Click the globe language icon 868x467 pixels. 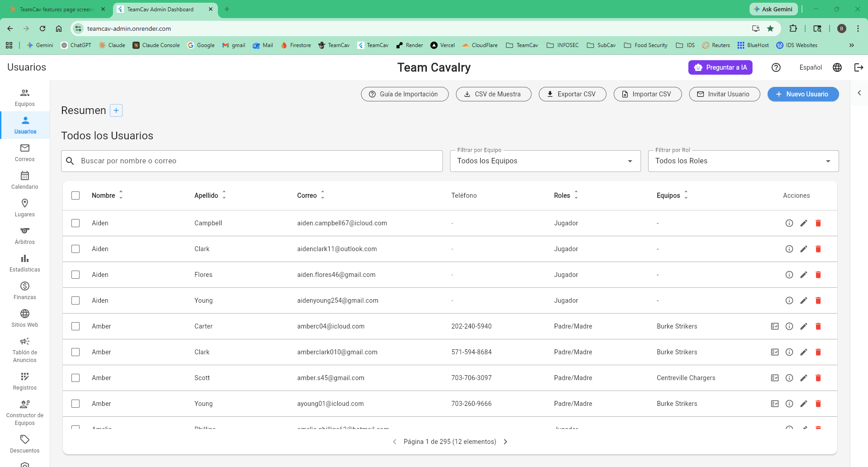tap(837, 67)
